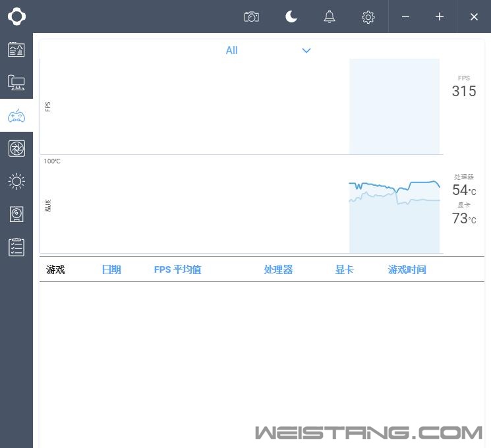The width and height of the screenshot is (491, 448).
Task: Sort by the FPS 平均值 column
Action: [177, 269]
